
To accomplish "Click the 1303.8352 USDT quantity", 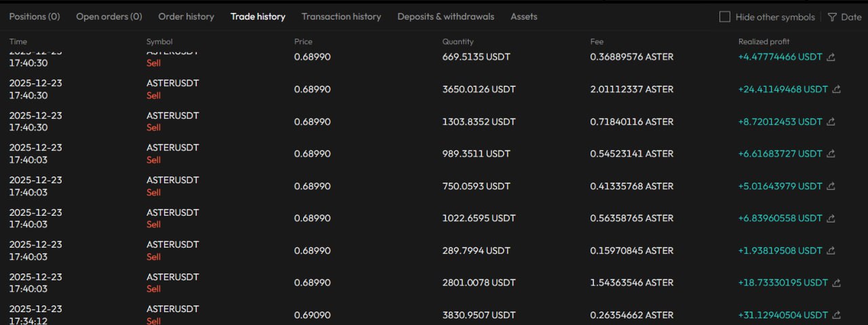I will pos(479,121).
